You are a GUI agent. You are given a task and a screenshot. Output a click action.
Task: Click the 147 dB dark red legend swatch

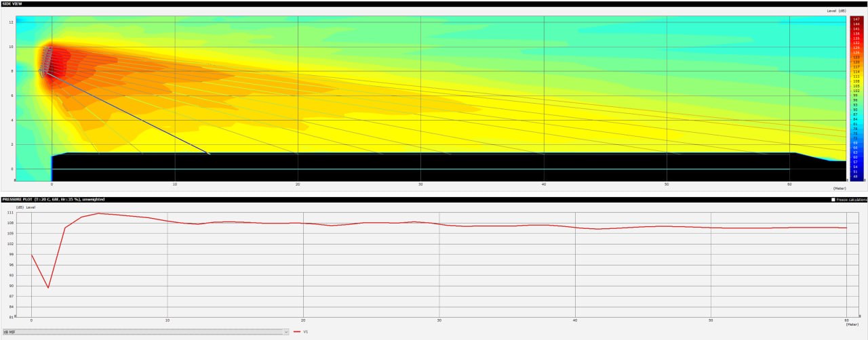tap(857, 18)
